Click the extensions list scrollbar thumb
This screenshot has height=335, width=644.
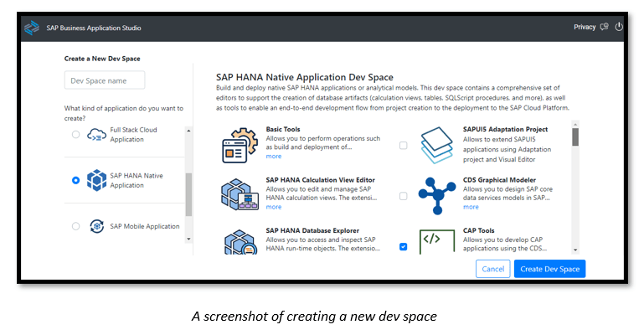tap(575, 137)
